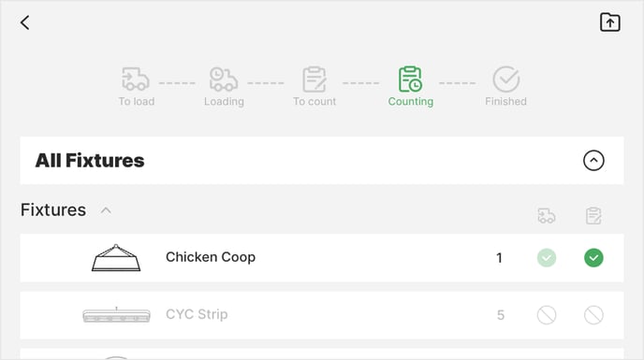The width and height of the screenshot is (644, 360).
Task: Open the CYC Strip fixture row
Action: coord(322,315)
